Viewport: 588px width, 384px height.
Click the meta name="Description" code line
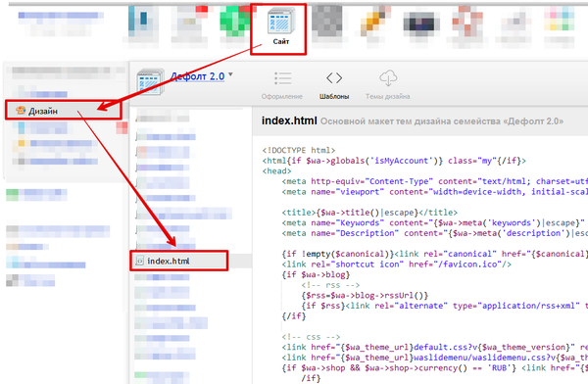coord(434,233)
